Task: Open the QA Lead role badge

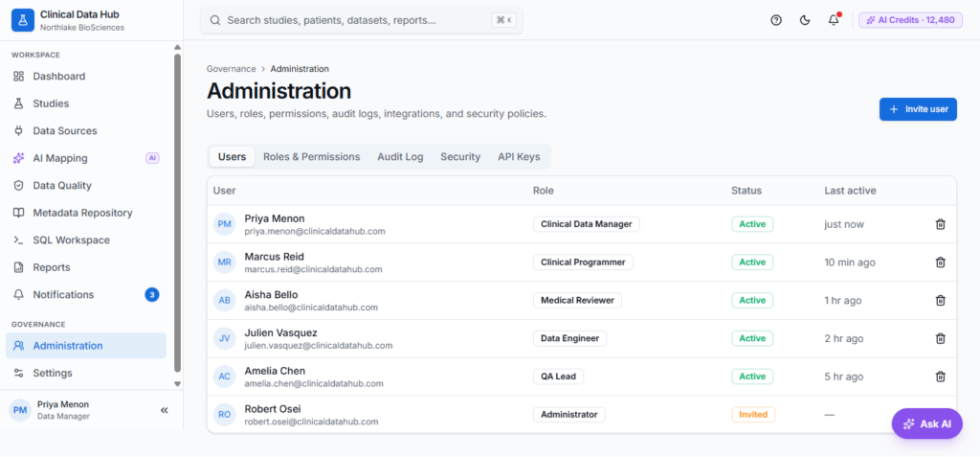Action: pyautogui.click(x=558, y=377)
